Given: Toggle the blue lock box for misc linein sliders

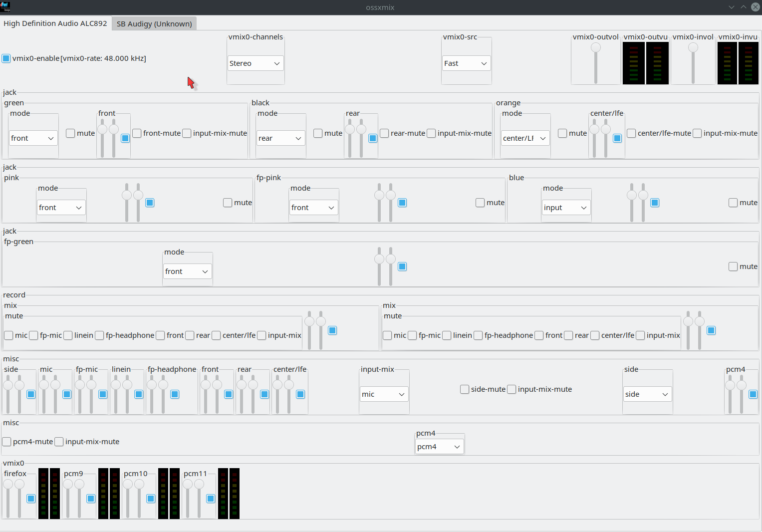Looking at the screenshot, I should pyautogui.click(x=139, y=394).
